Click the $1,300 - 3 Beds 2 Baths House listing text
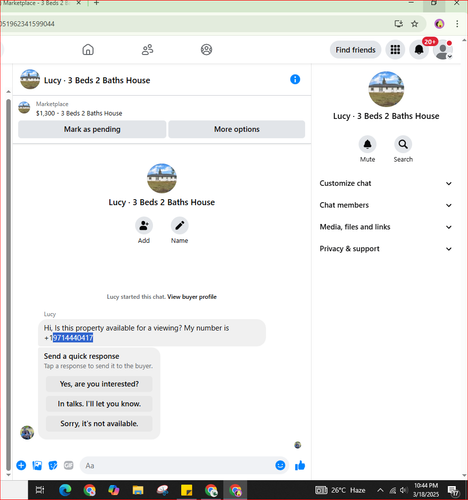 79,113
